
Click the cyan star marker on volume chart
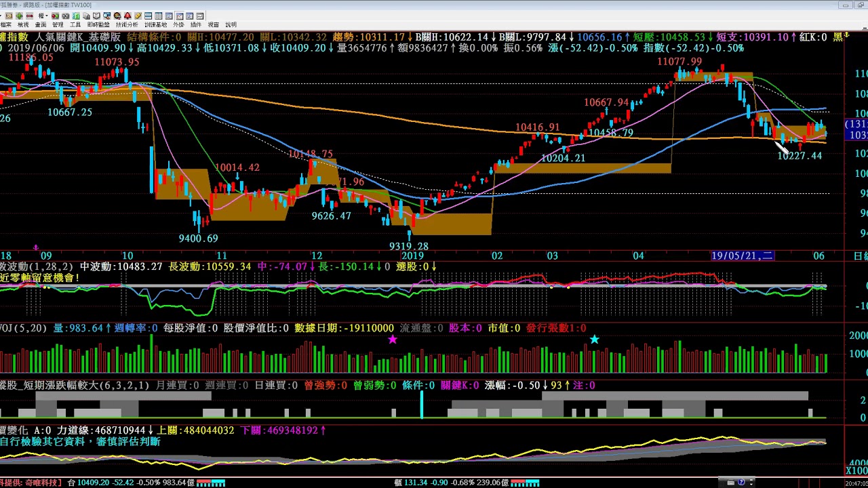594,339
